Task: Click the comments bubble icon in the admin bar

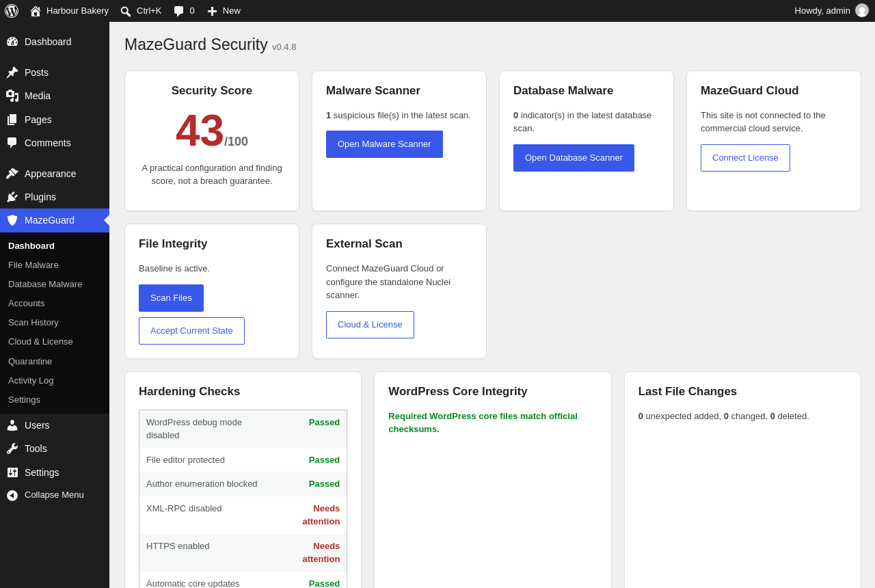Action: (x=179, y=11)
